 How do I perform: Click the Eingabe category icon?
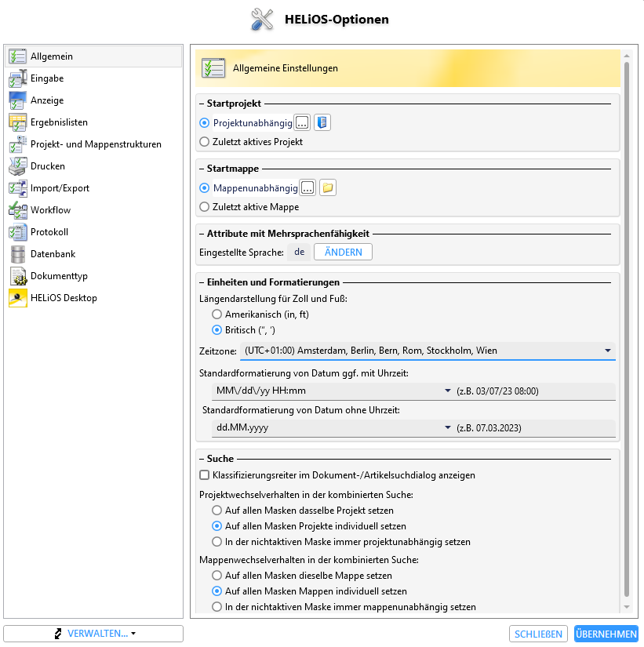[17, 78]
